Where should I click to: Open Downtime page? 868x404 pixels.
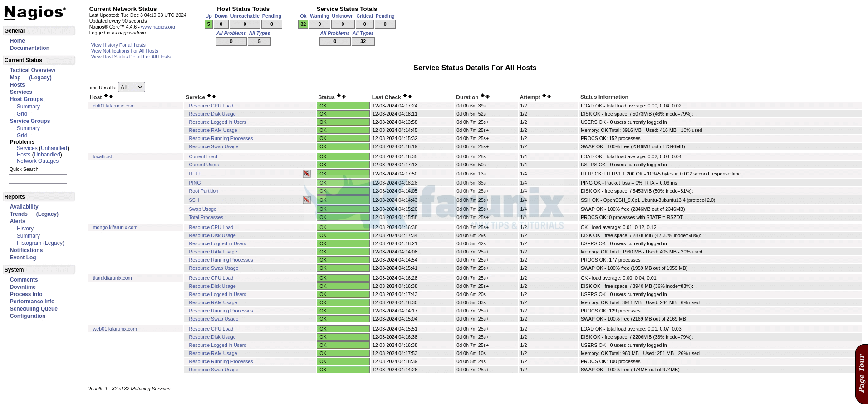click(23, 287)
